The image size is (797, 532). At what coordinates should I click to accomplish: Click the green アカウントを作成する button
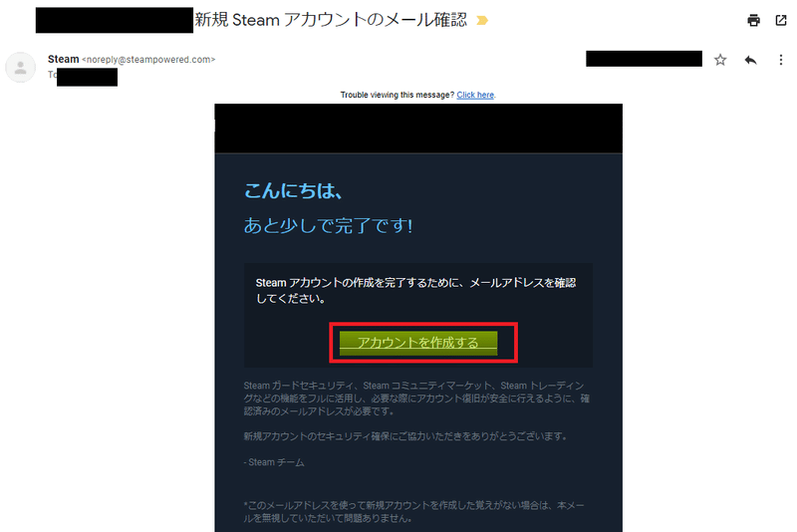[418, 343]
